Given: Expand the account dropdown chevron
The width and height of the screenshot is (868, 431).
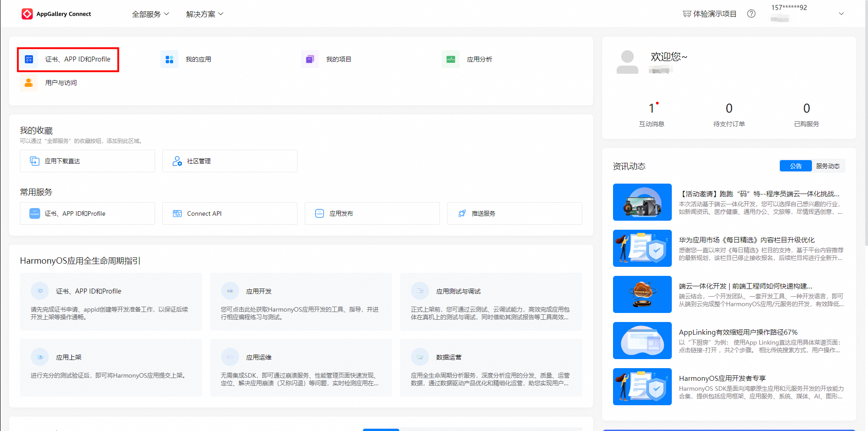Looking at the screenshot, I should pos(841,14).
